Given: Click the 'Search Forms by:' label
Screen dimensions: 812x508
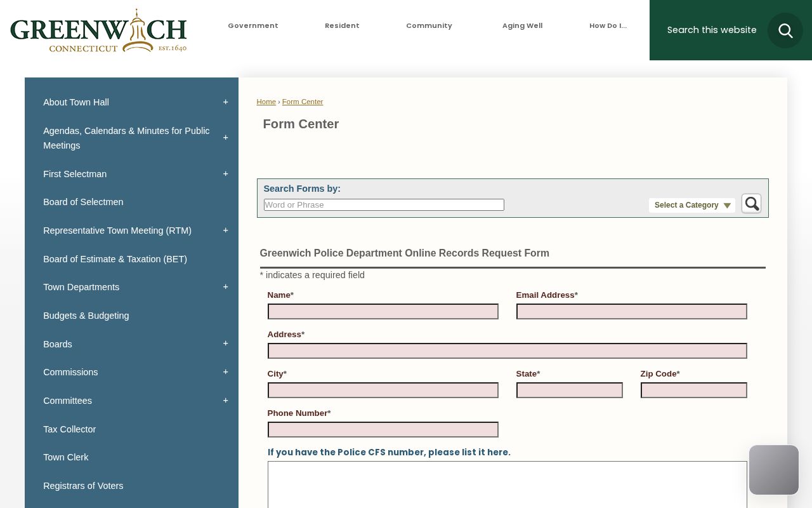Looking at the screenshot, I should click(302, 189).
